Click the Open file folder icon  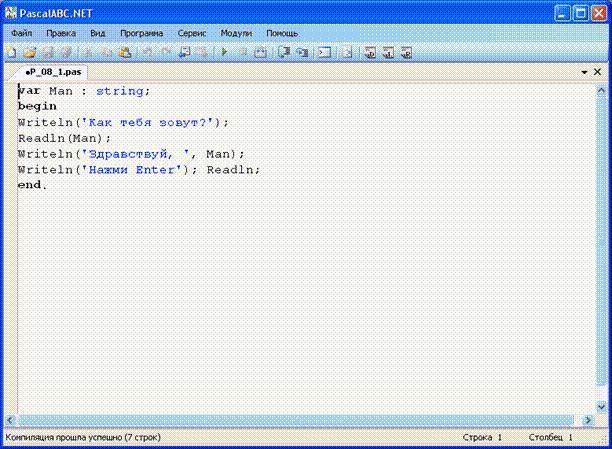tap(30, 52)
